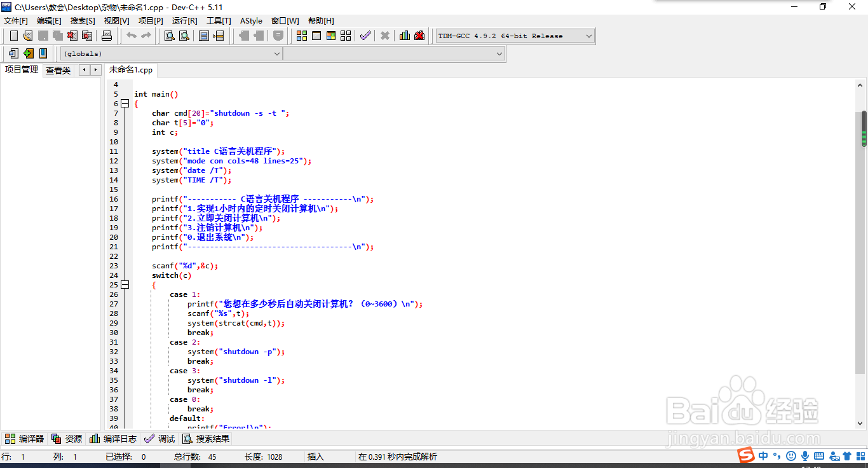Click the Goto Bookmarks blue book icon

43,53
